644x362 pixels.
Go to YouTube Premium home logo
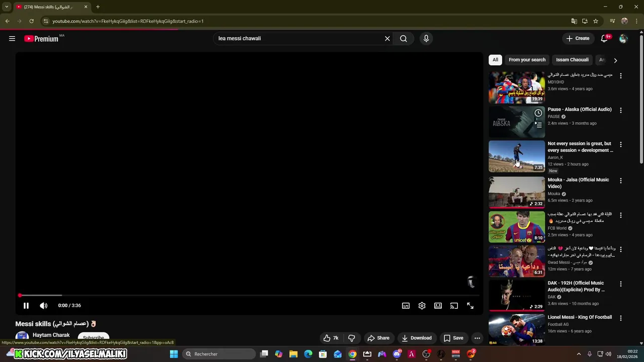click(41, 39)
